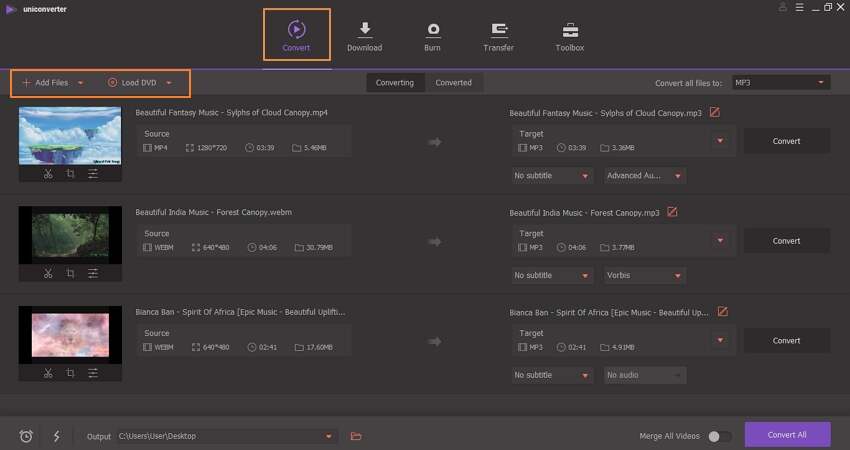Select the Download tab
The image size is (850, 450).
tap(364, 36)
